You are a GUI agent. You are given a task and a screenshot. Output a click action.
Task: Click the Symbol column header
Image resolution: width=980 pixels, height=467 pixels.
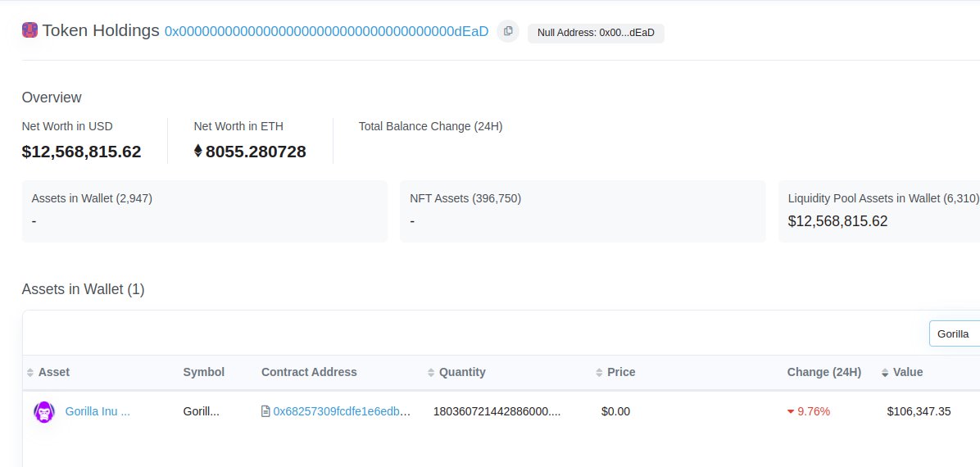pos(204,372)
